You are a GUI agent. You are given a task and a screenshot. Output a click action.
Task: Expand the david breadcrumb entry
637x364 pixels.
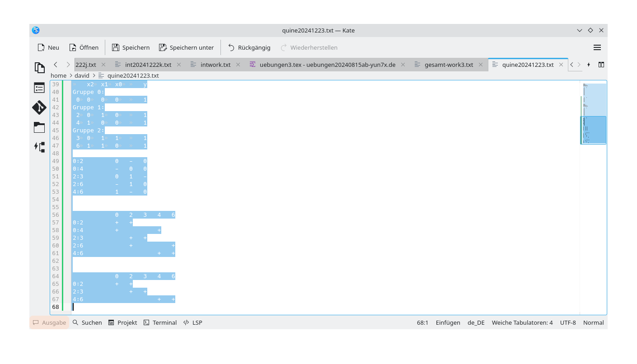click(x=82, y=75)
